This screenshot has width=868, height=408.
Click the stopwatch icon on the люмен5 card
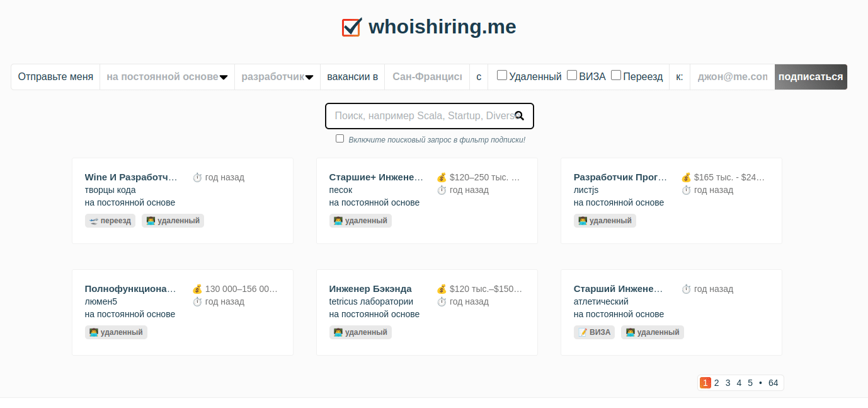coord(197,301)
